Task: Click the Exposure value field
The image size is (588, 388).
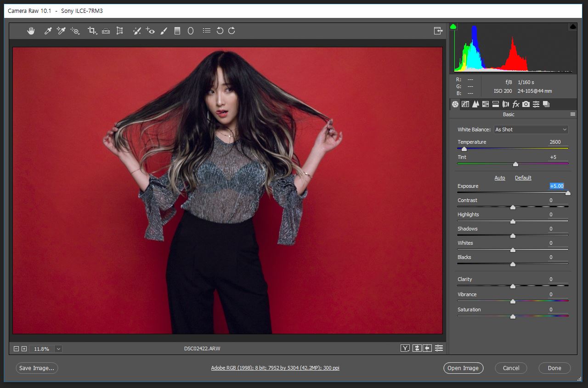Action: [557, 186]
